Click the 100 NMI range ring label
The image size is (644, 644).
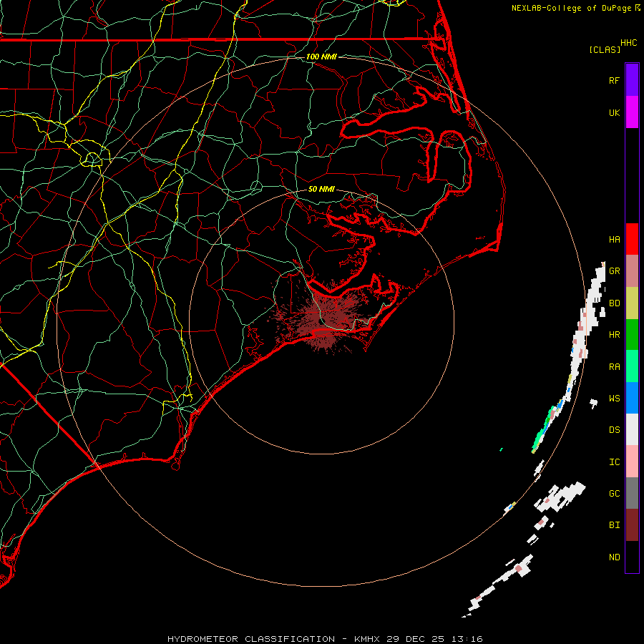321,57
